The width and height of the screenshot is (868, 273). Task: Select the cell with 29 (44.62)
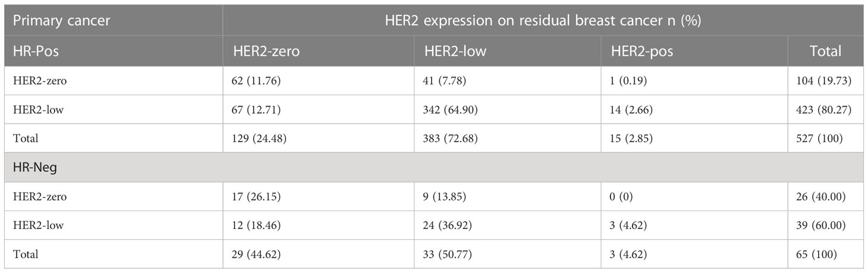319,254
